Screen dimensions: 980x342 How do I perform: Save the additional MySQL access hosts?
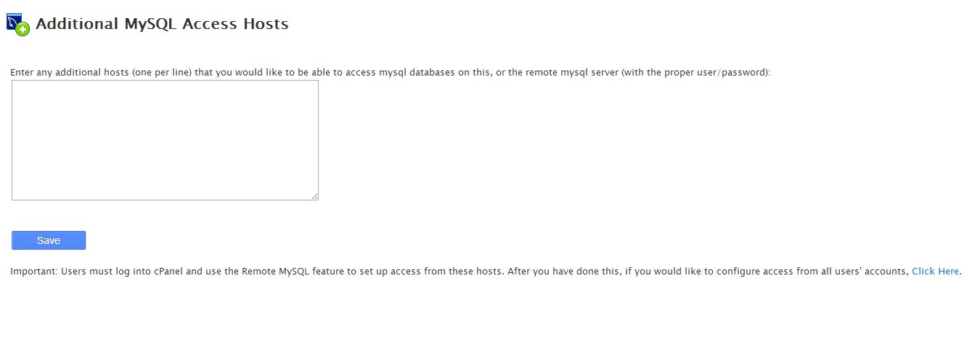coord(49,240)
